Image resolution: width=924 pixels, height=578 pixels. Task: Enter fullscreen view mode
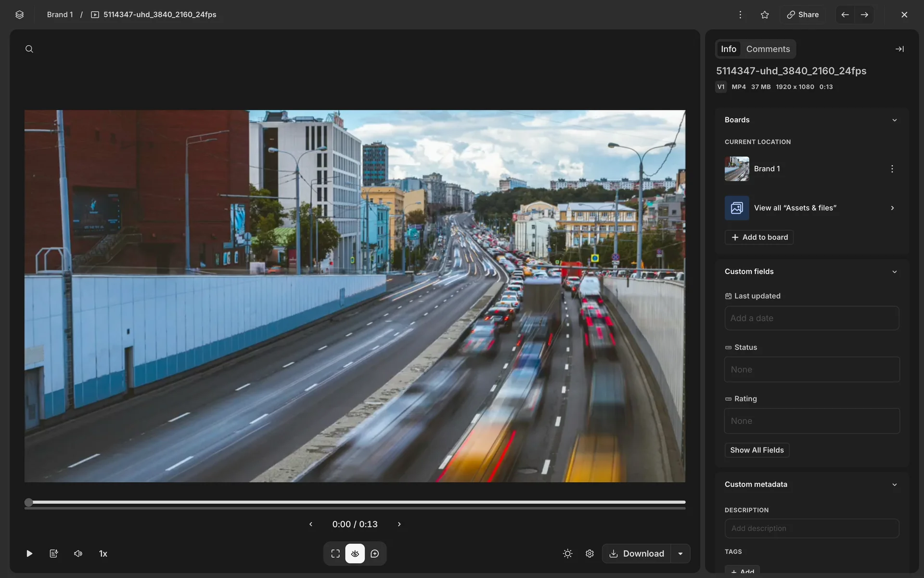[x=335, y=553]
